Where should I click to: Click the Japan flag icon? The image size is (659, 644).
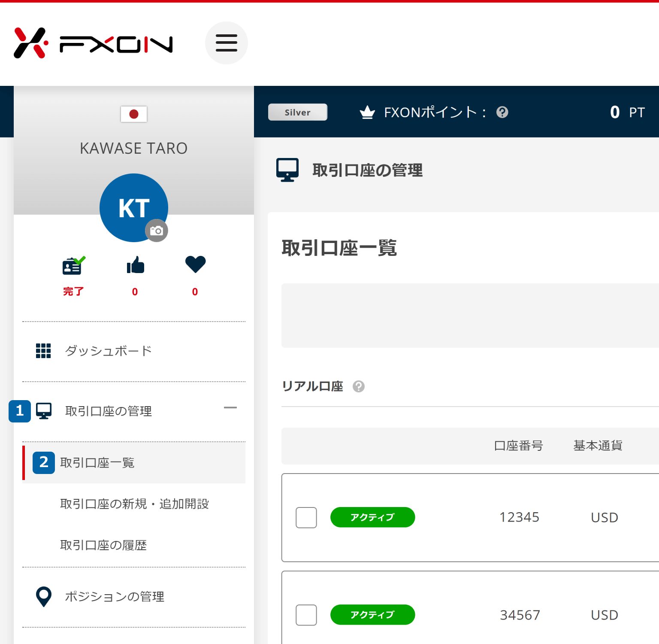coord(134,114)
